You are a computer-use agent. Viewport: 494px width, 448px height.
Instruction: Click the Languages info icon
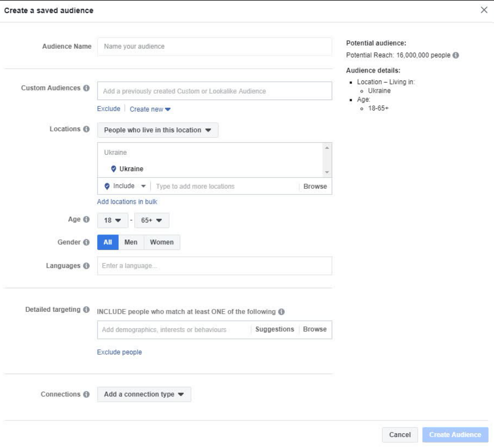coord(86,266)
